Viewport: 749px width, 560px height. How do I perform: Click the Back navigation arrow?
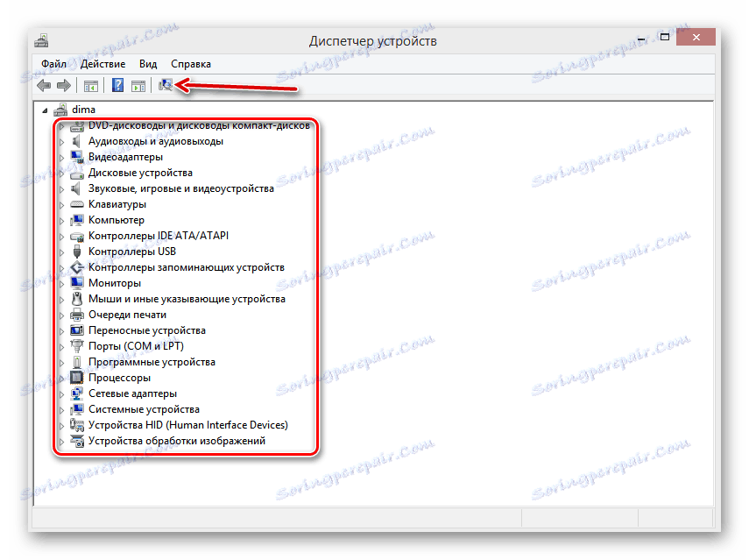(x=43, y=85)
